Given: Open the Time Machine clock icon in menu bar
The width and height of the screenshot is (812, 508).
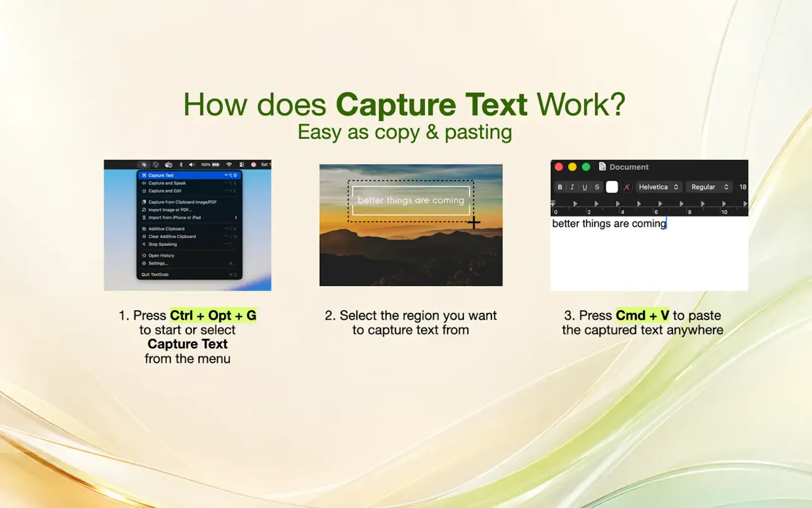Looking at the screenshot, I should click(x=168, y=165).
